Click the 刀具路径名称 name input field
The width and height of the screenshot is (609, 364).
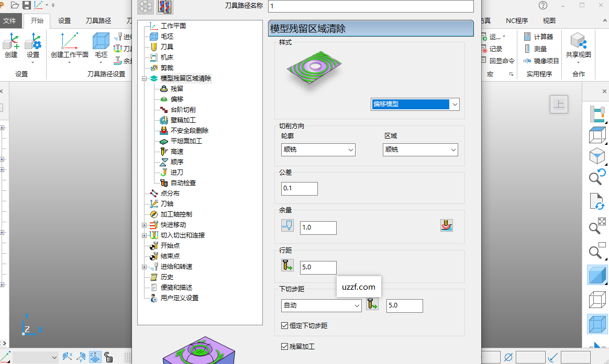(371, 6)
